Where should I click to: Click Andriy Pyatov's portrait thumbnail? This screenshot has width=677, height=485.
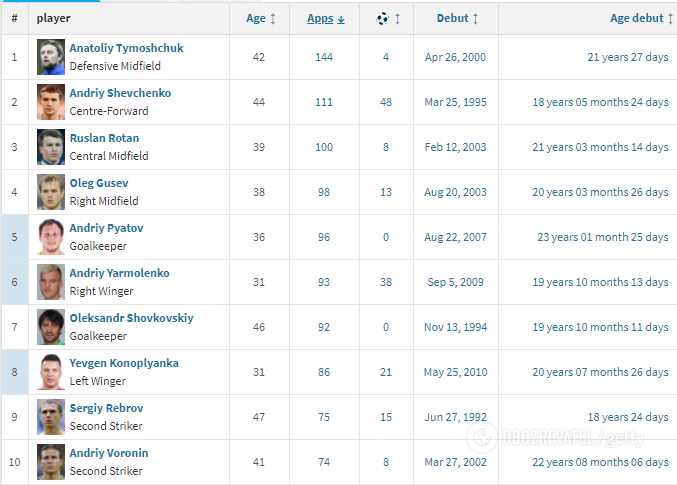[51, 237]
